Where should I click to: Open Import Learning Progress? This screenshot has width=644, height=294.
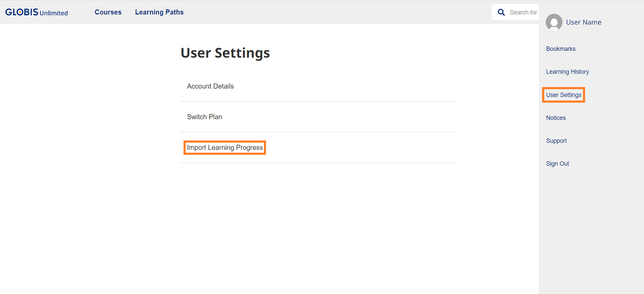coord(225,148)
